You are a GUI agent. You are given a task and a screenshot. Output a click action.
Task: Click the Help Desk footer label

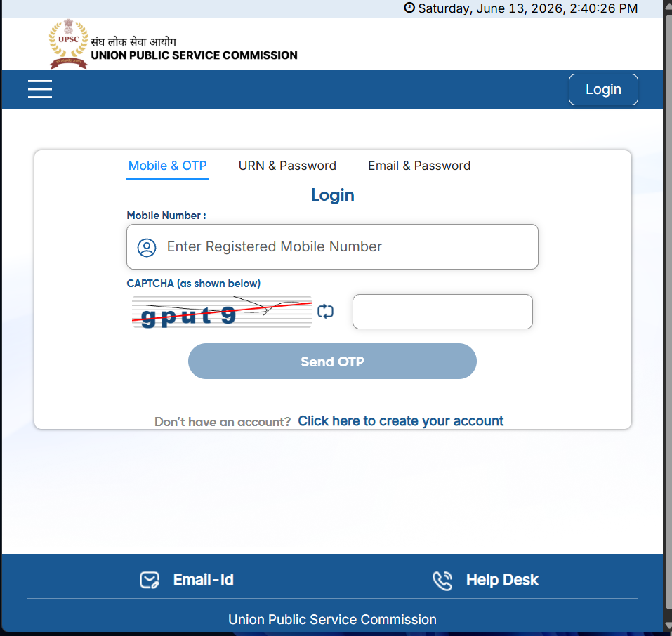pos(502,580)
